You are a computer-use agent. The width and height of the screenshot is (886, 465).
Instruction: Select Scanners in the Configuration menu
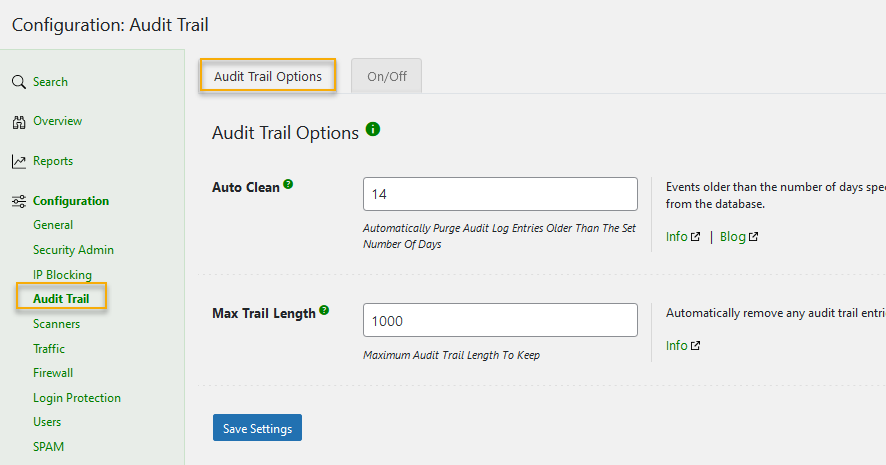(x=56, y=324)
